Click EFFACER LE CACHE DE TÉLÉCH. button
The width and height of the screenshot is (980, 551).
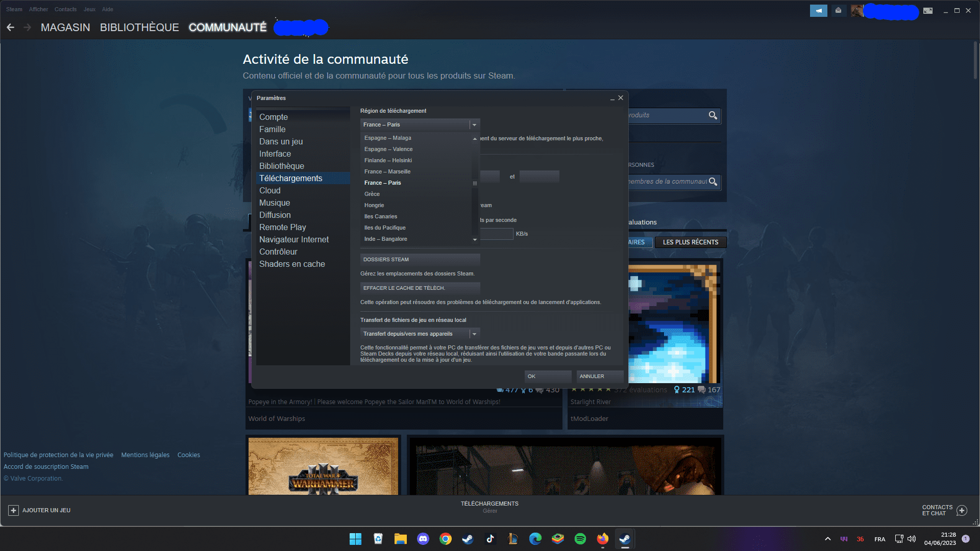tap(420, 288)
